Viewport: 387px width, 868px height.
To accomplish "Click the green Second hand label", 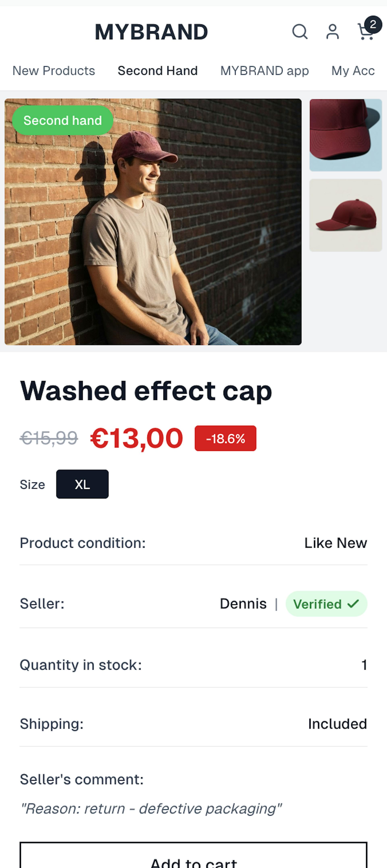I will 63,120.
